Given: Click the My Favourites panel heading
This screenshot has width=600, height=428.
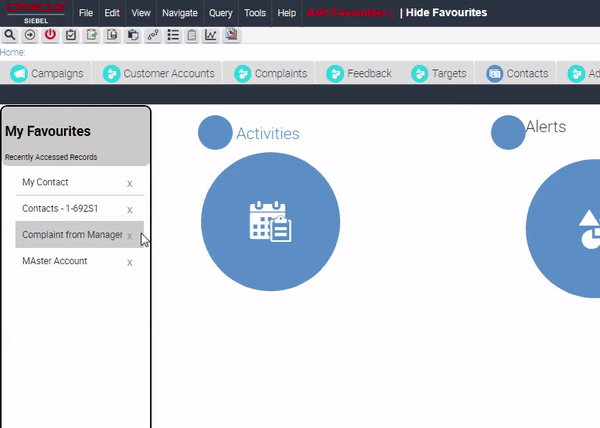Looking at the screenshot, I should (48, 131).
